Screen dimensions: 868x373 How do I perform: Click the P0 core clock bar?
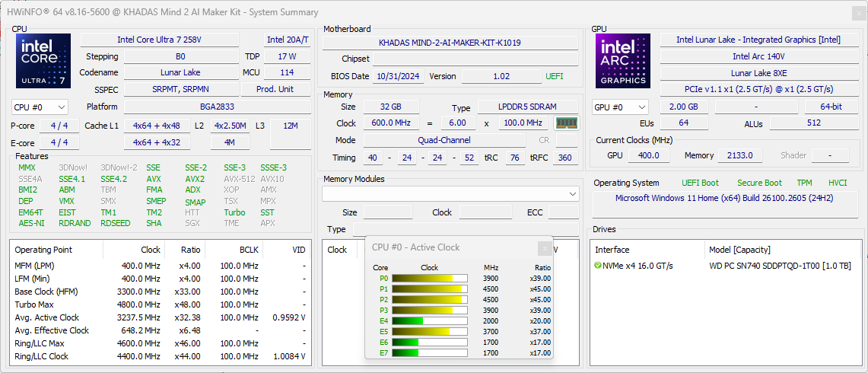click(430, 278)
